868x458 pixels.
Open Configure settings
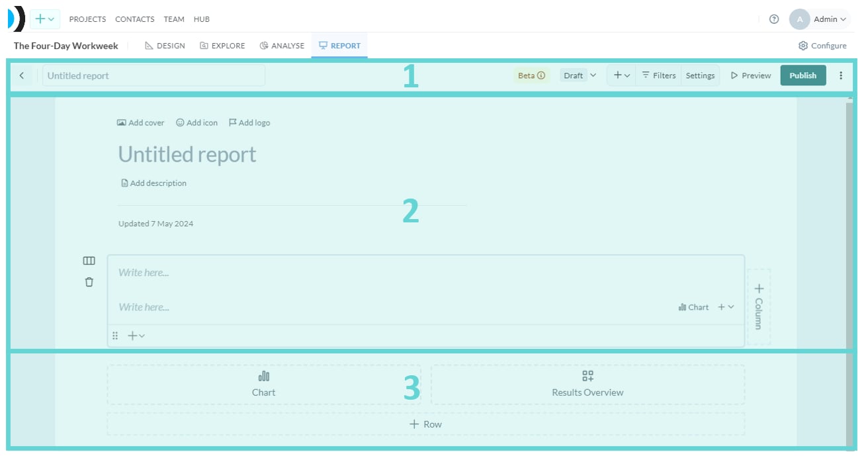coord(822,46)
